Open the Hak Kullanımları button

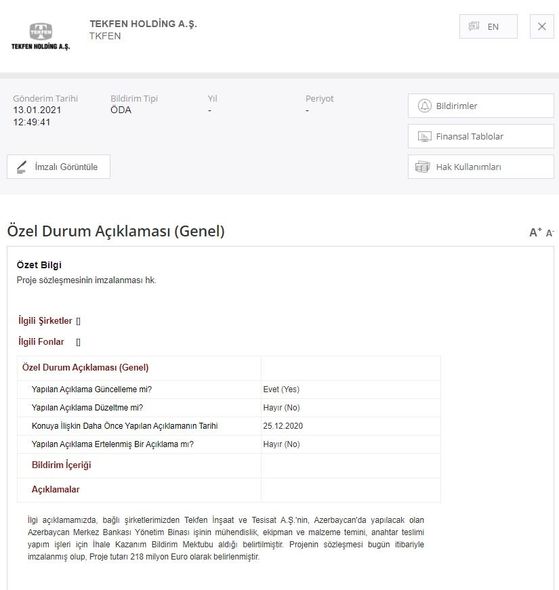pyautogui.click(x=481, y=167)
